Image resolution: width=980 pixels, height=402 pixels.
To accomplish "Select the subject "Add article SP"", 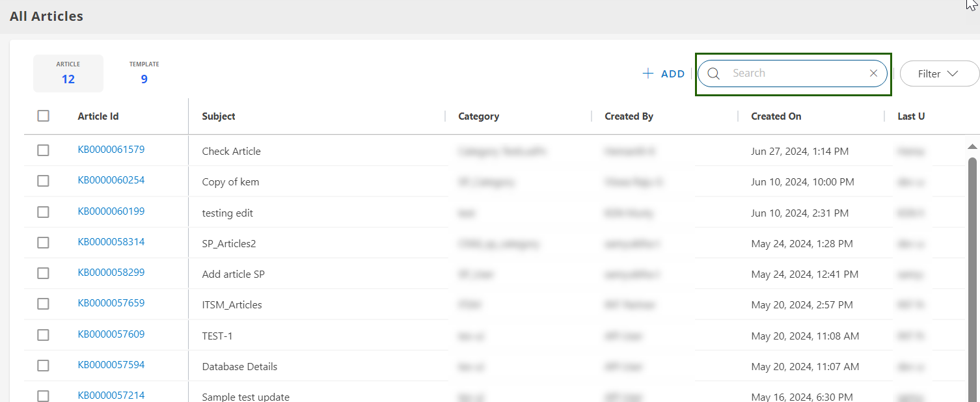I will pyautogui.click(x=234, y=275).
